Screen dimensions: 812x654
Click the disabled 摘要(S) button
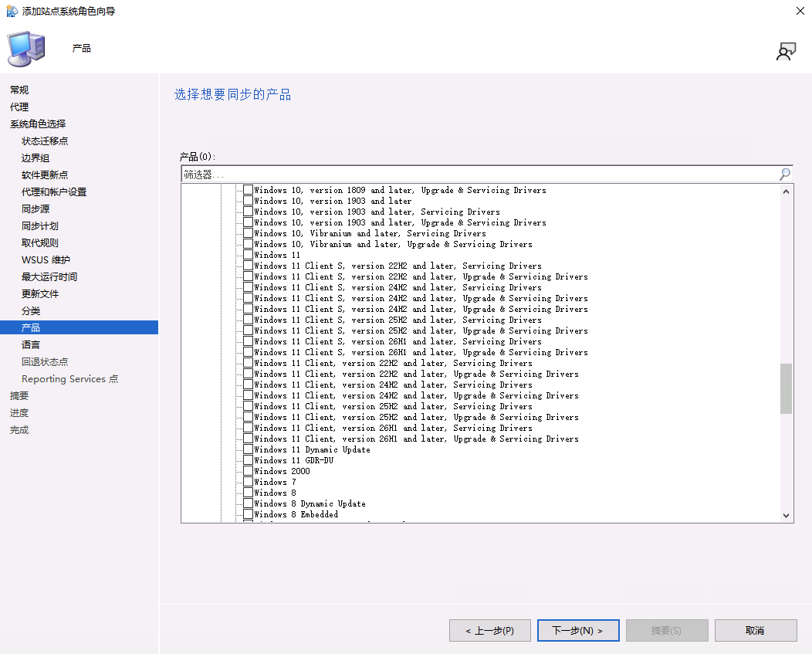click(x=667, y=631)
